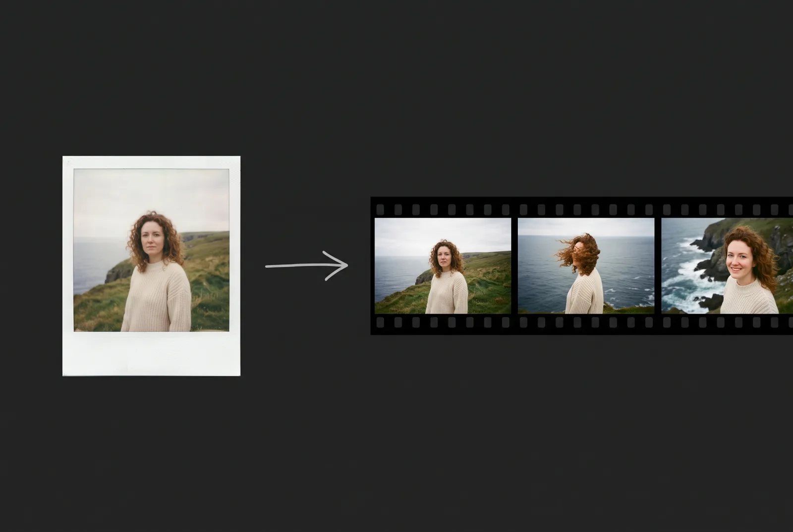Open the film frame with windblown hair
Image resolution: width=793 pixels, height=532 pixels.
coord(586,266)
